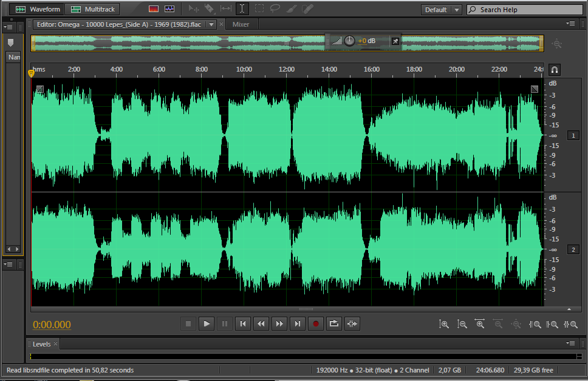Open the Levels panel menu
This screenshot has height=381, width=588.
[x=570, y=343]
